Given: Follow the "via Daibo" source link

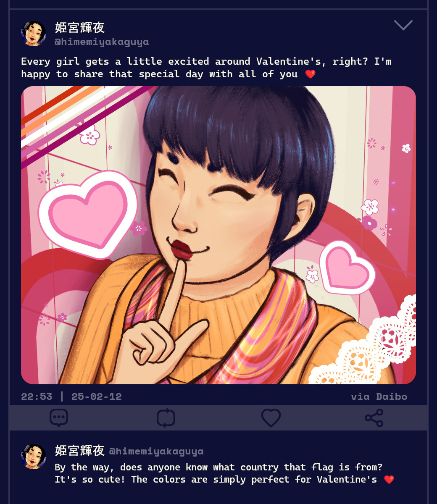Looking at the screenshot, I should (379, 396).
